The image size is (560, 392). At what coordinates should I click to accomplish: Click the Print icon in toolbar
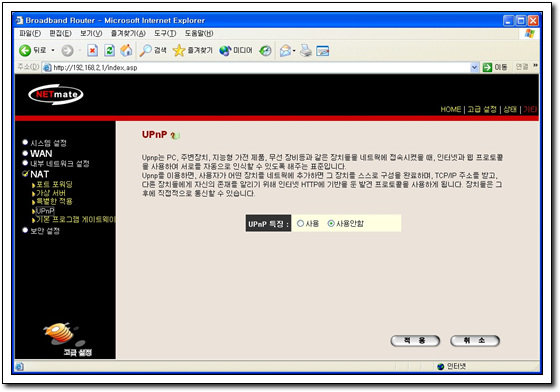coord(306,51)
